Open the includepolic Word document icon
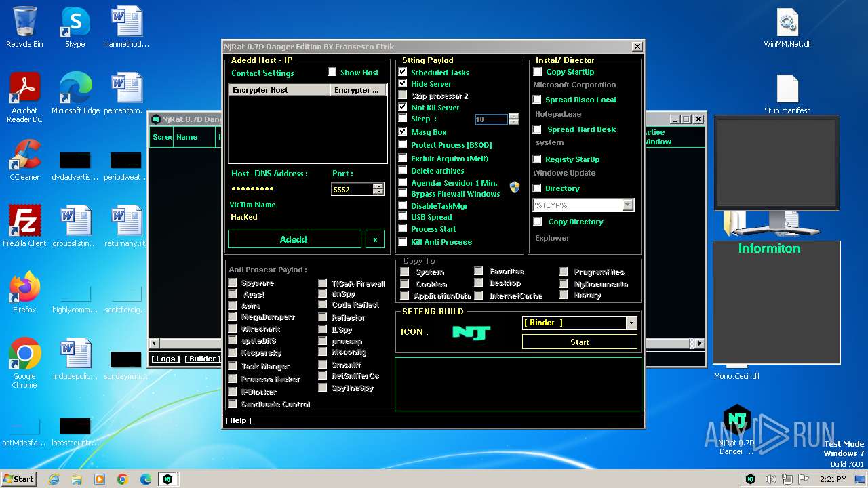 pos(75,359)
